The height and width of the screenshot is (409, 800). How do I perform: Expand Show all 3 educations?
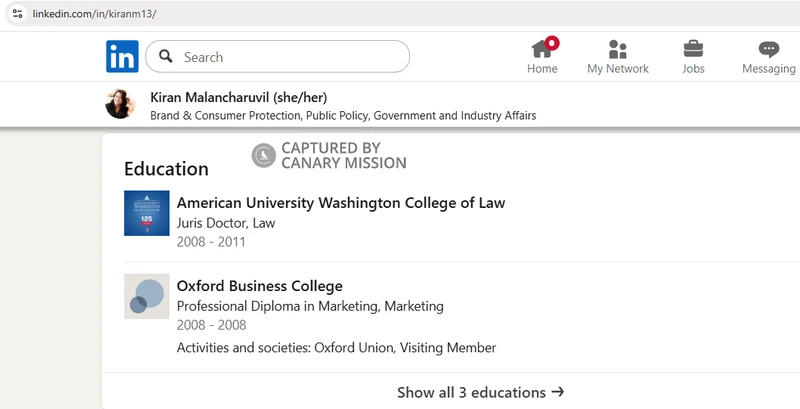480,392
